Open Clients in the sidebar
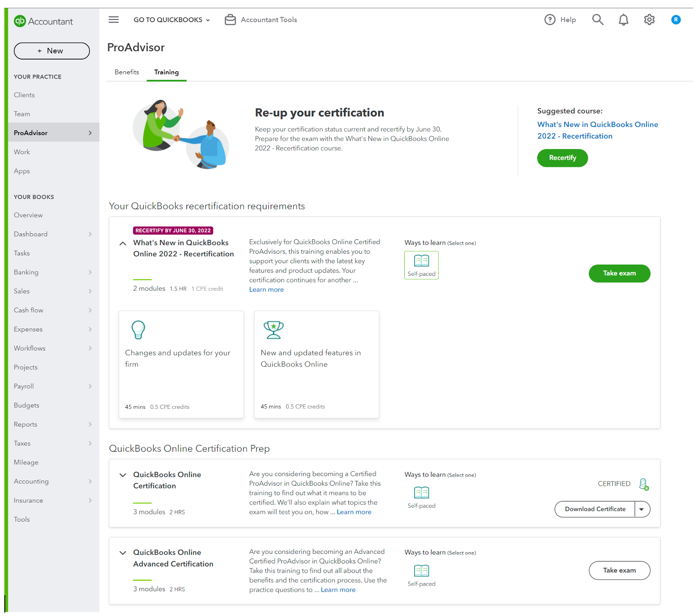Screen dimensions: 700x616 (x=24, y=95)
